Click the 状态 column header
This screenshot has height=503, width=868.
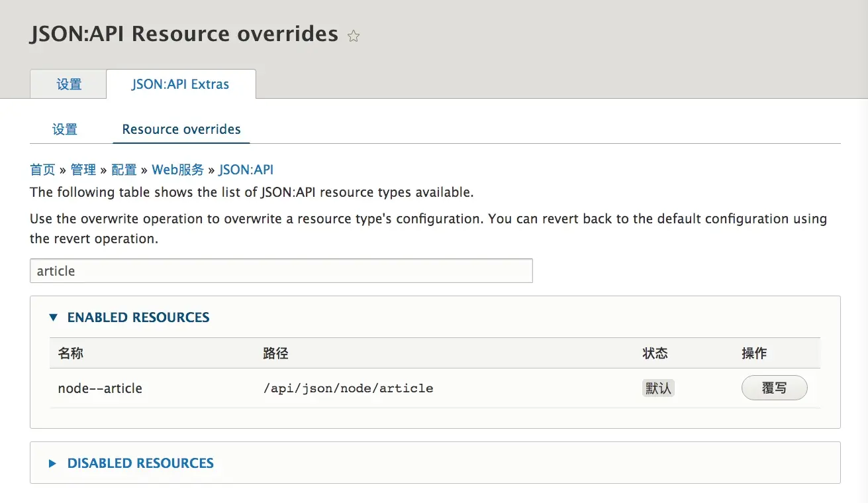point(655,353)
